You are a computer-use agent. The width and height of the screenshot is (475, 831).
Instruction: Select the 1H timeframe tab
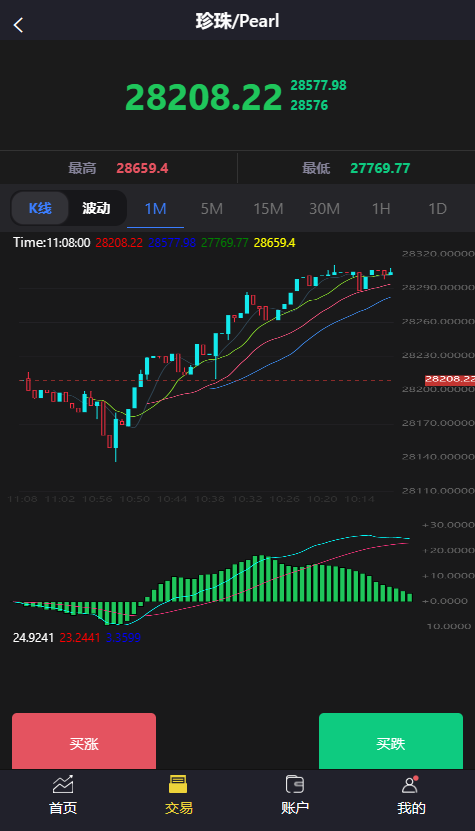click(381, 209)
